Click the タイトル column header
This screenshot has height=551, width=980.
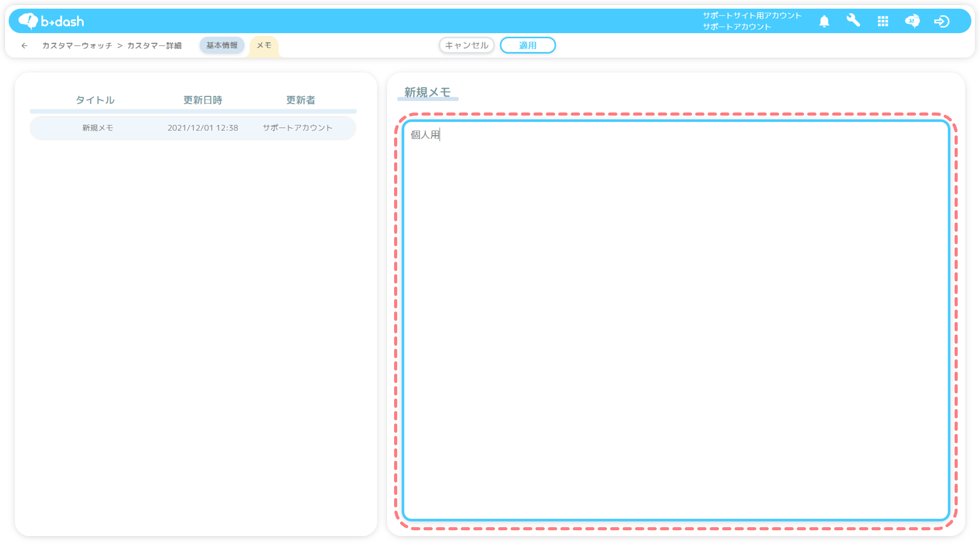(x=95, y=100)
